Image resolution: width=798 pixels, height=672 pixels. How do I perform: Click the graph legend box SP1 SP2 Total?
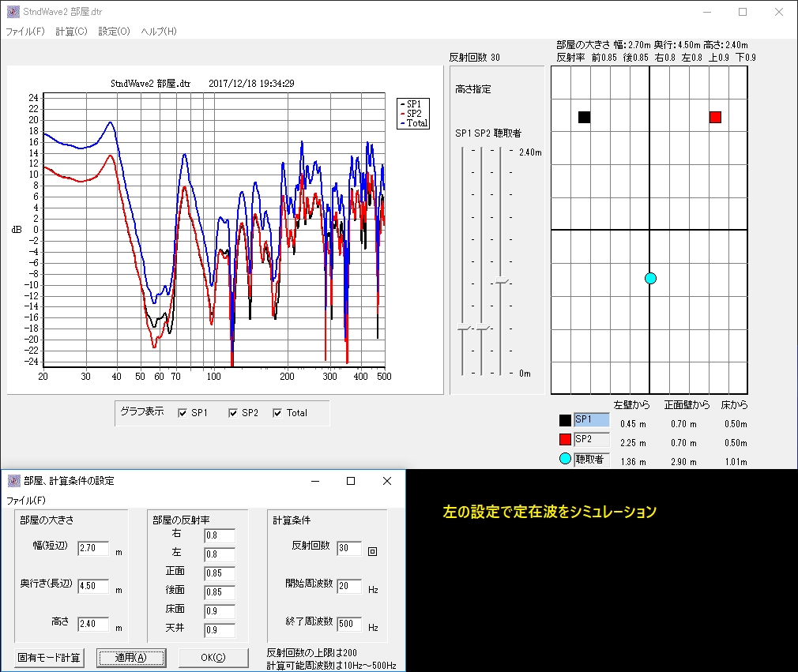click(x=413, y=114)
